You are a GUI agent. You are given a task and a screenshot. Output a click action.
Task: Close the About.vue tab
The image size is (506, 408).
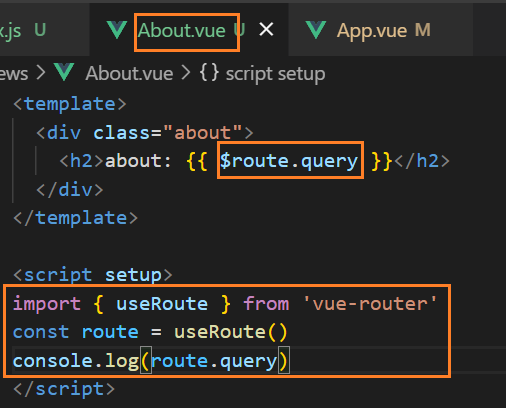coord(266,29)
